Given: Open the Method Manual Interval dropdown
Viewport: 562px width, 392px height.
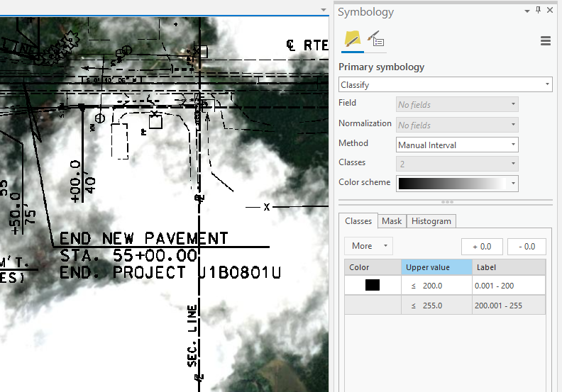Looking at the screenshot, I should point(457,145).
